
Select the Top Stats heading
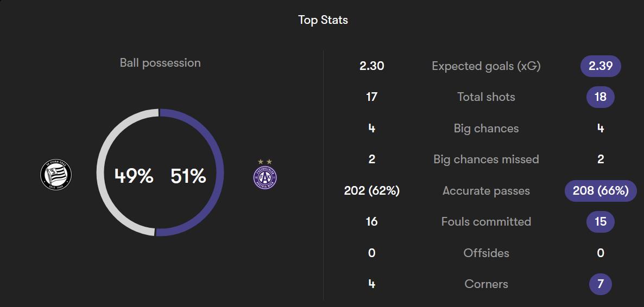323,20
